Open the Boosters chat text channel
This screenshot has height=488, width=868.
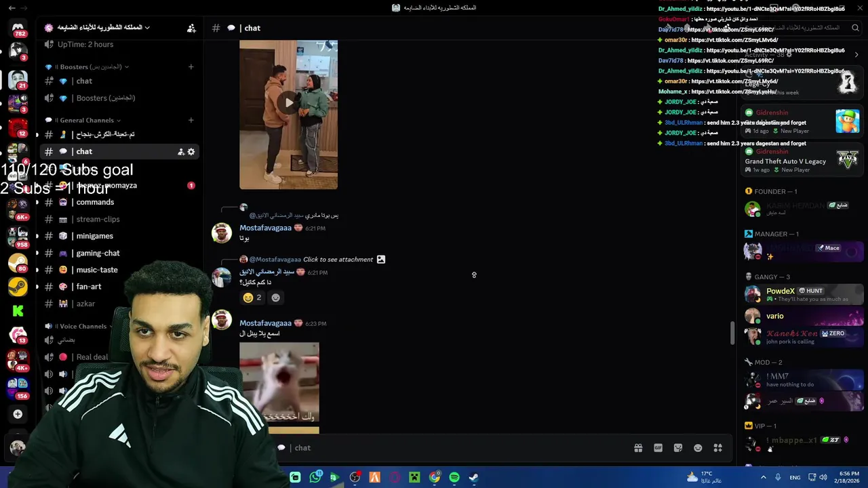[x=119, y=81]
